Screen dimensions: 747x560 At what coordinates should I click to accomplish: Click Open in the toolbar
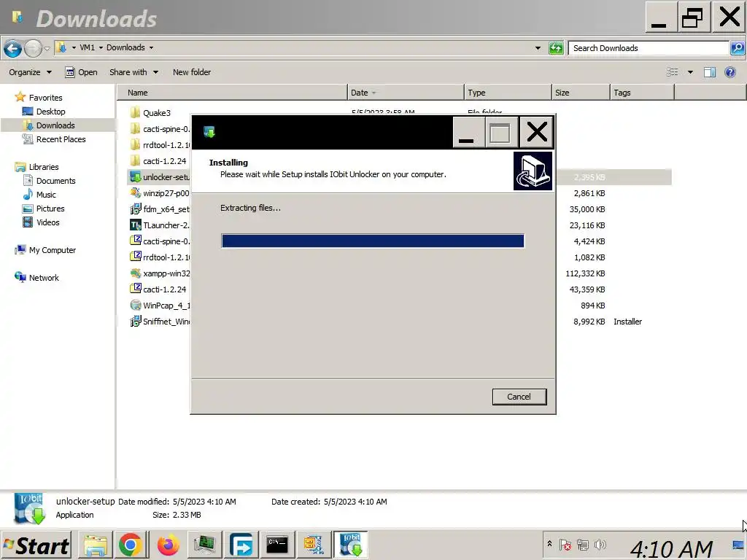(x=82, y=72)
